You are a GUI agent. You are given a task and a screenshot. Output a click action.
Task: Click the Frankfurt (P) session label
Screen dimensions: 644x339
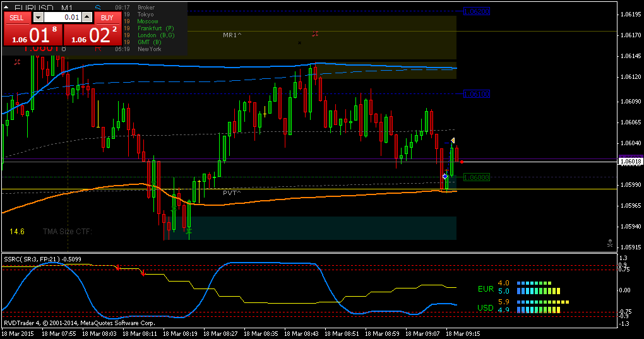156,28
